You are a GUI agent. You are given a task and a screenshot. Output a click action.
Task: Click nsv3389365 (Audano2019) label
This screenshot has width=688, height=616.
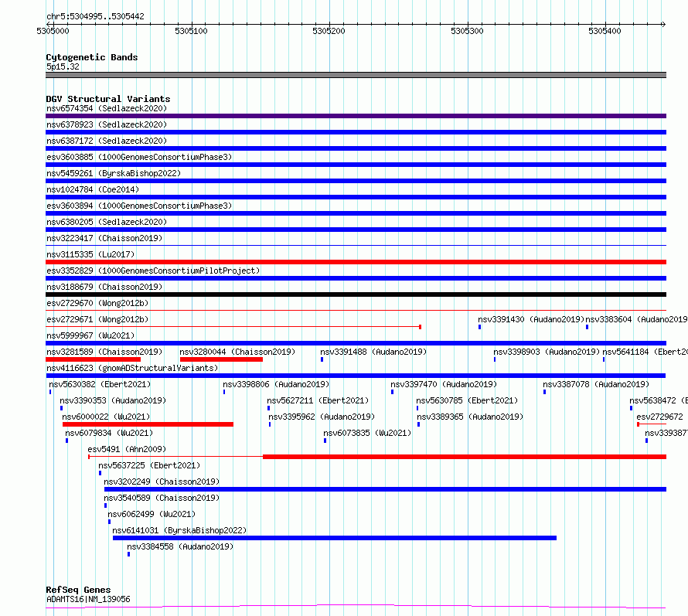[x=470, y=417]
